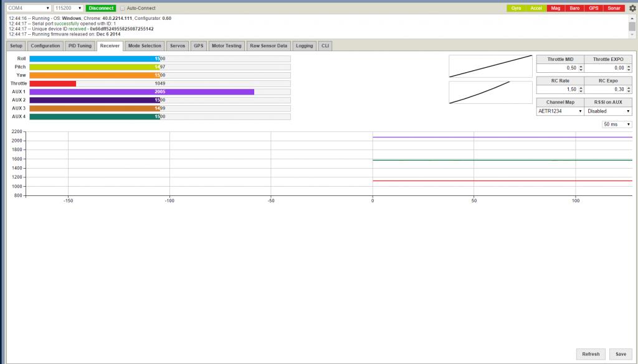
Task: Click the Throttle channel red bar
Action: (x=53, y=83)
